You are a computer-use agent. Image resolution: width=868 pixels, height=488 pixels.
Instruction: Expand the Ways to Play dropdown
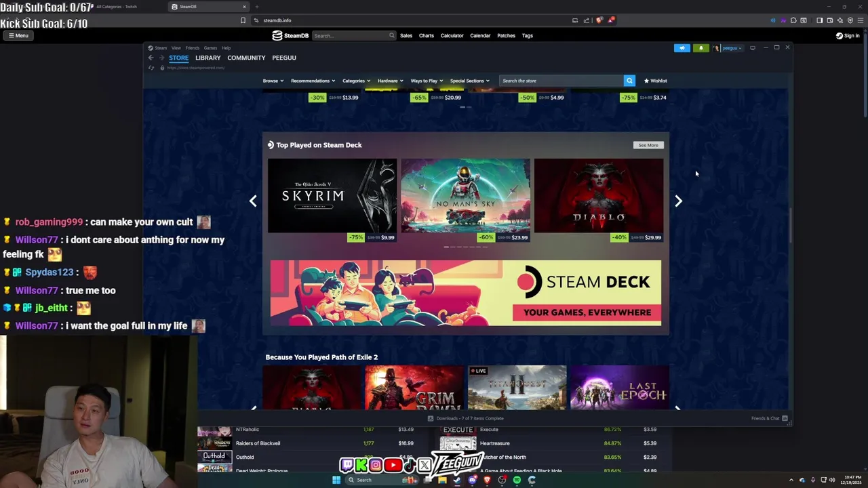click(x=427, y=81)
